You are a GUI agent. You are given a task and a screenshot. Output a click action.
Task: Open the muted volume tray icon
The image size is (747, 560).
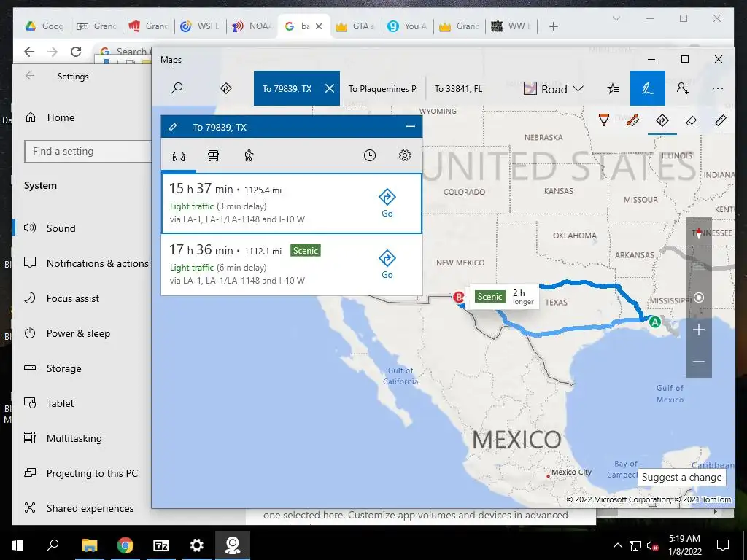[652, 545]
